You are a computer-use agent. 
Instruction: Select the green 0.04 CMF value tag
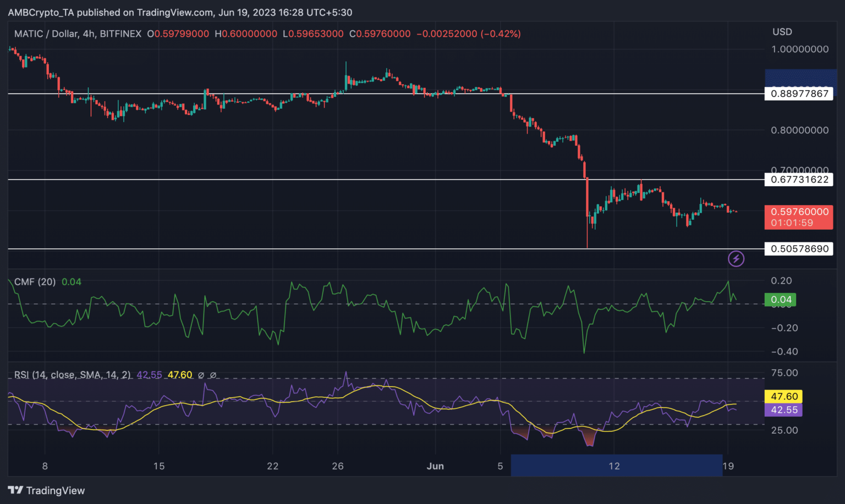(781, 300)
